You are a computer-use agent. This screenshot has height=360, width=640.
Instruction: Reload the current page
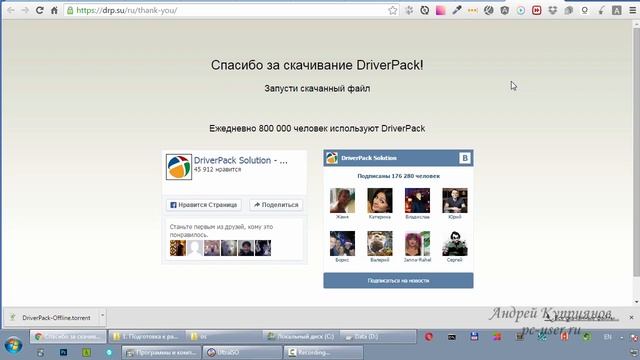[40, 10]
